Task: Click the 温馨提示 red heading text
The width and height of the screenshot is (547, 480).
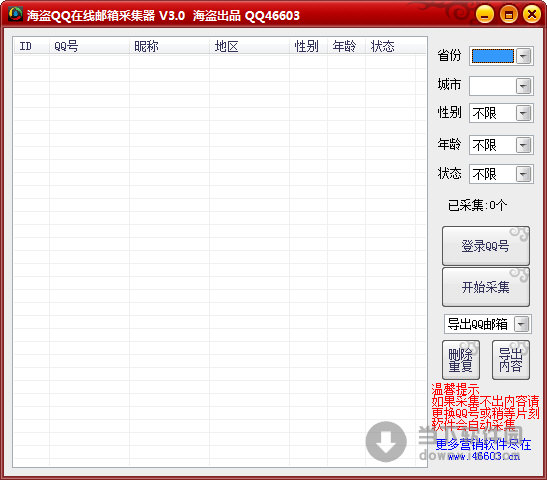Action: click(x=455, y=389)
